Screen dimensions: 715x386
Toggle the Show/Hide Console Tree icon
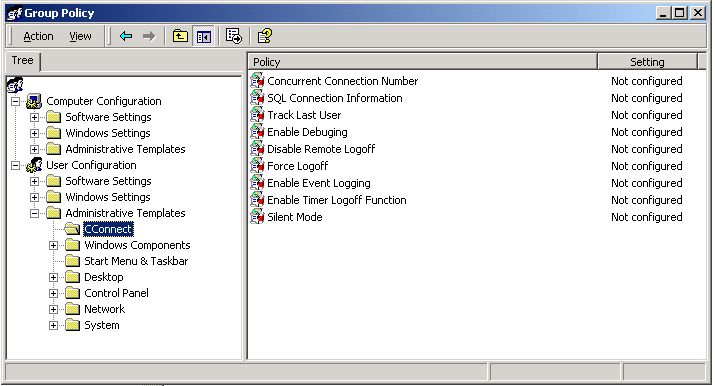pyautogui.click(x=203, y=36)
